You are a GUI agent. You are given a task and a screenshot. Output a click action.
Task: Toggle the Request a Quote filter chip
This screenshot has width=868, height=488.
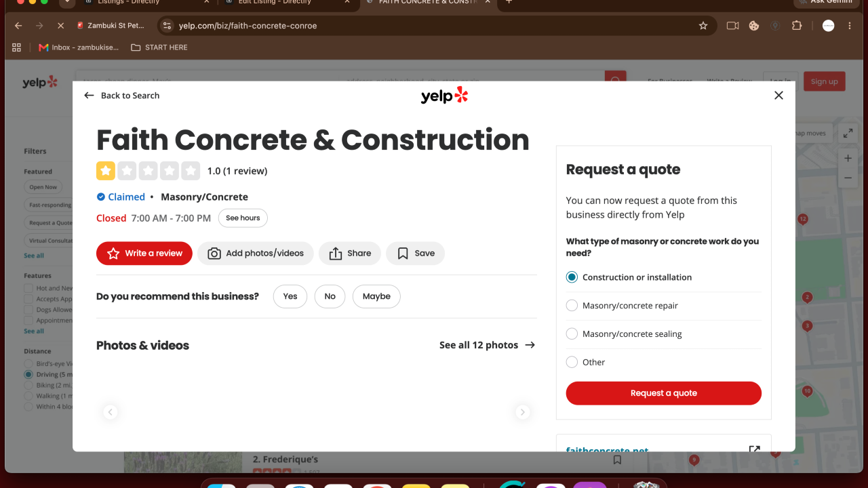[49, 222]
